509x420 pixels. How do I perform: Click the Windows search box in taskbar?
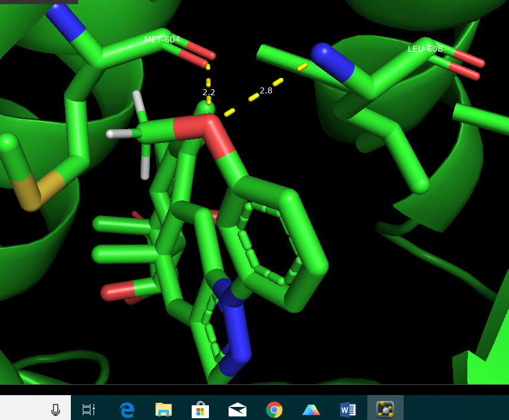[x=24, y=409]
